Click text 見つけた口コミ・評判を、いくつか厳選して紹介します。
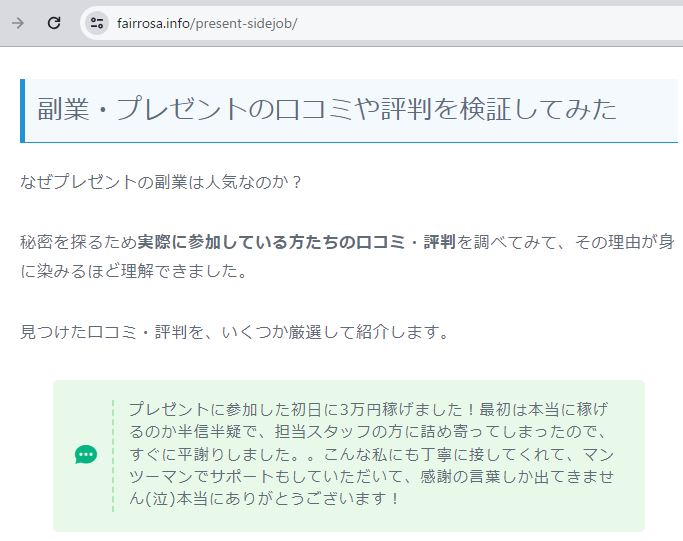Screen dimensions: 683x541 pyautogui.click(x=234, y=332)
